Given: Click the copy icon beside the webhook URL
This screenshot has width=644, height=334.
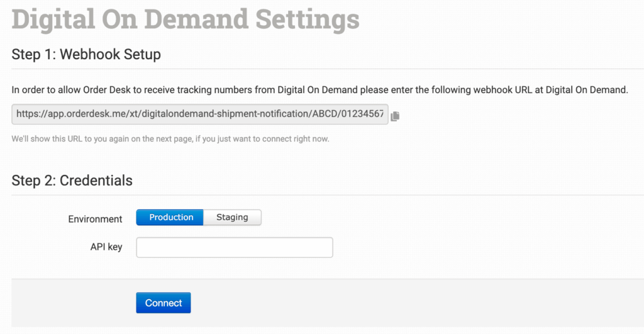Looking at the screenshot, I should pos(395,116).
